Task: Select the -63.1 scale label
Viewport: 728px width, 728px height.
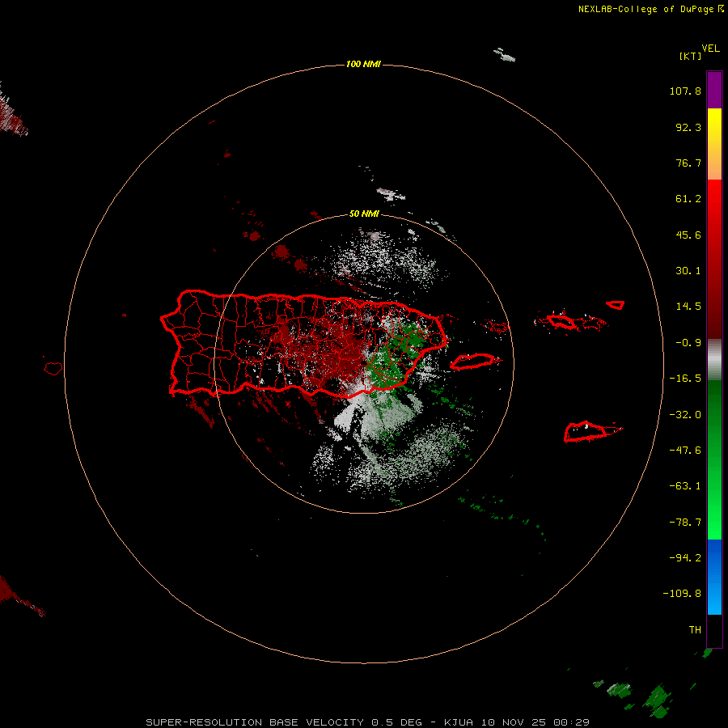Action: coord(685,486)
